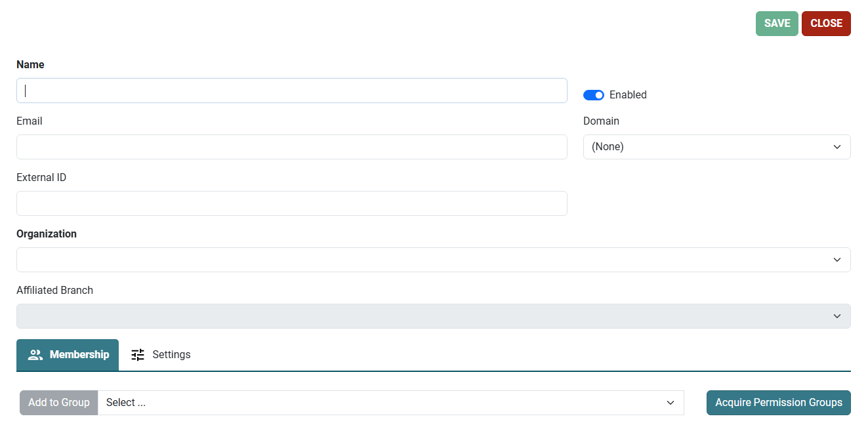This screenshot has height=429, width=868.
Task: Click the Affiliated Branch label
Action: (x=54, y=291)
